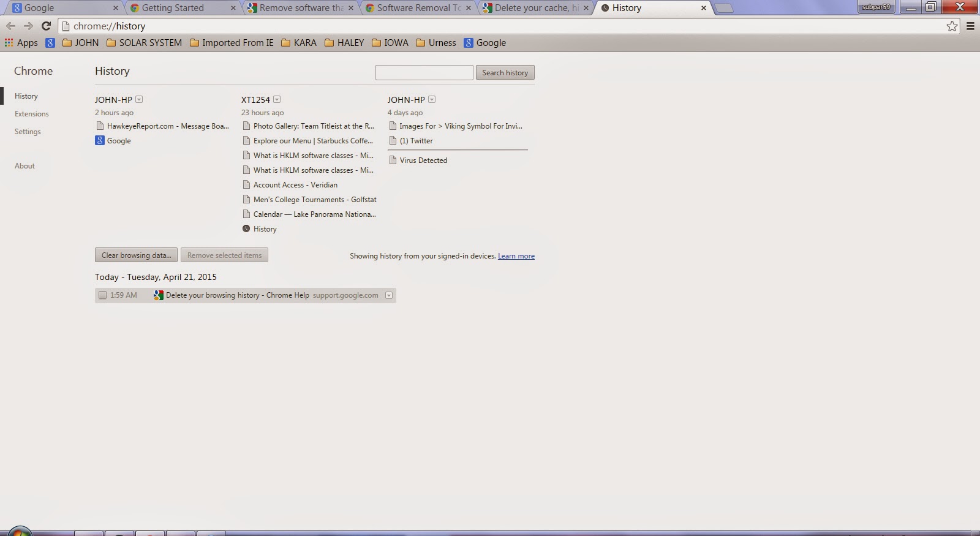980x536 pixels.
Task: Open Calendar — Lake Panorama National link
Action: [315, 214]
